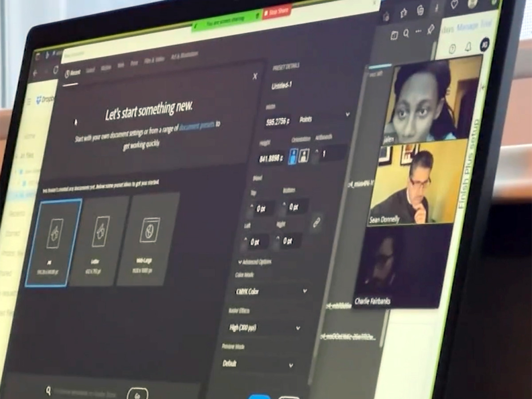Stop the Zoom screen share
Image resolution: width=532 pixels, height=399 pixels.
pyautogui.click(x=277, y=11)
